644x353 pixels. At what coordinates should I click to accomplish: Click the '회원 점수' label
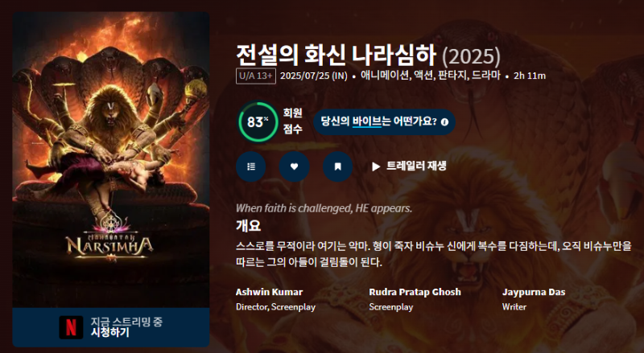292,121
